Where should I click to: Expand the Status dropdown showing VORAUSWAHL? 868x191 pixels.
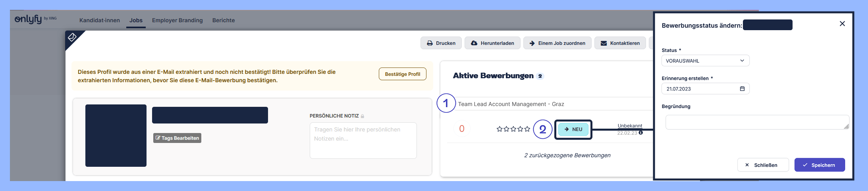(x=705, y=61)
